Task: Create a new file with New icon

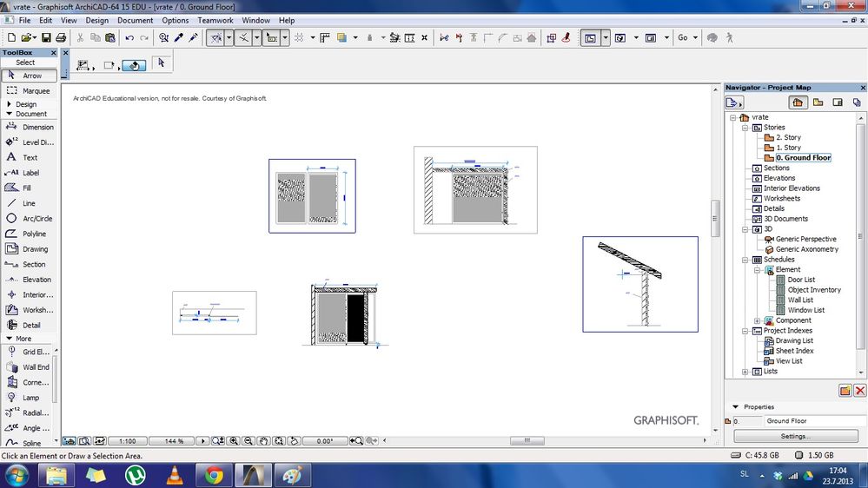Action: 11,37
